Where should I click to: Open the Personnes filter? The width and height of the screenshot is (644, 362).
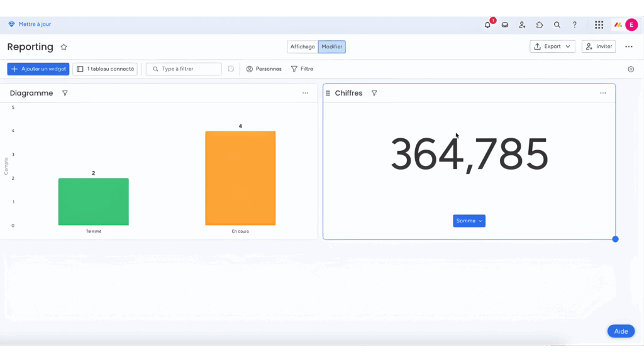point(264,69)
